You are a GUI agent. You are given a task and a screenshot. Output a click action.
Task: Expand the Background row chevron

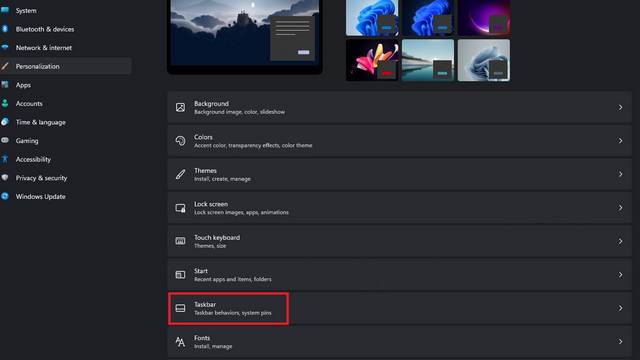[x=620, y=107]
